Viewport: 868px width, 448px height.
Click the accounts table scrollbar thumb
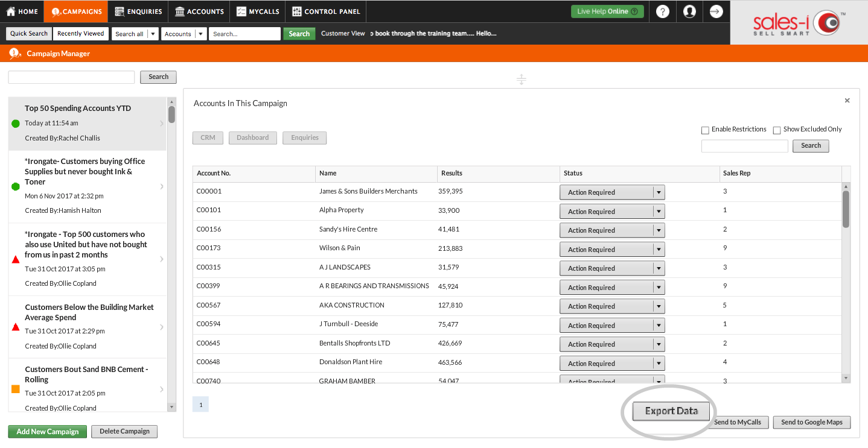coord(846,209)
